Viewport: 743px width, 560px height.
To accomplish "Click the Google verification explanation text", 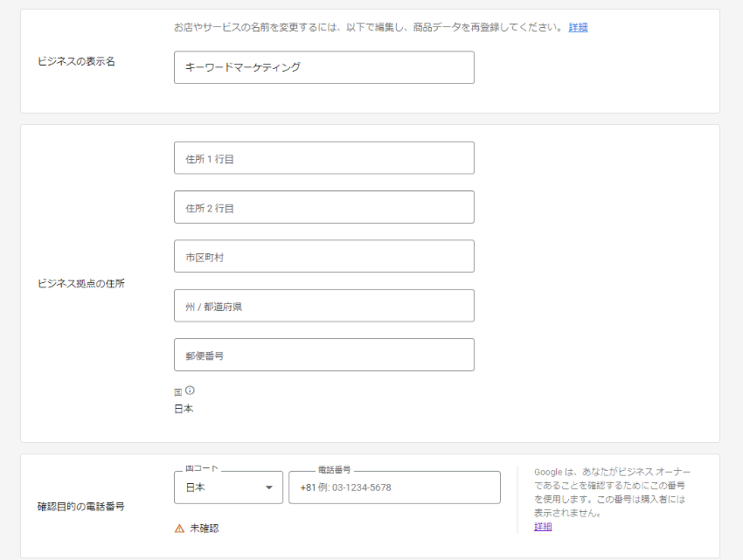I will [612, 492].
